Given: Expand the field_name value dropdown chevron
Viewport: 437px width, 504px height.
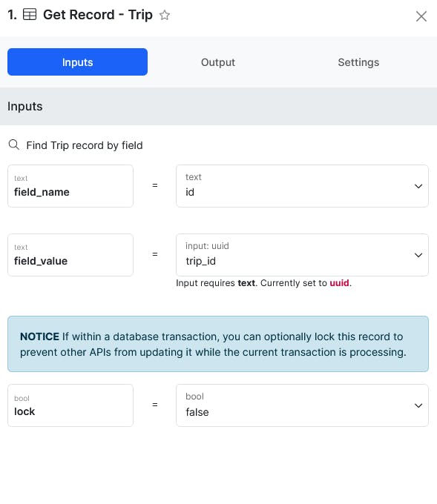Looking at the screenshot, I should 418,186.
